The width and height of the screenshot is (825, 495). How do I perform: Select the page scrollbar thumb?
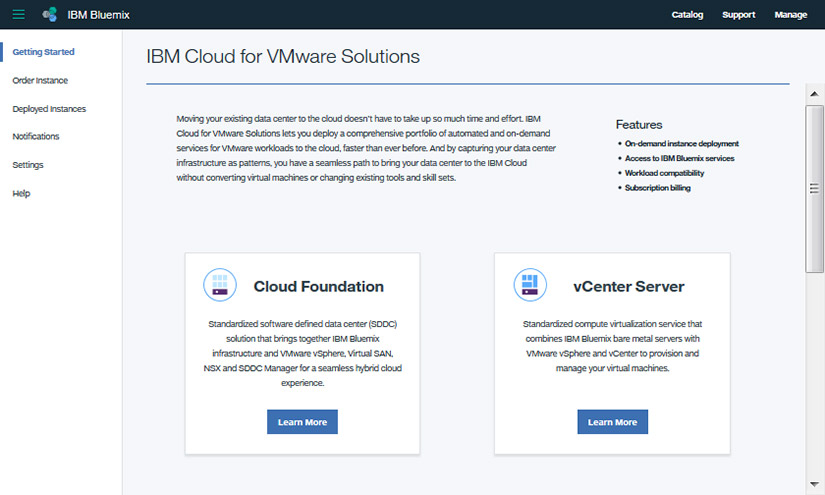pos(814,188)
